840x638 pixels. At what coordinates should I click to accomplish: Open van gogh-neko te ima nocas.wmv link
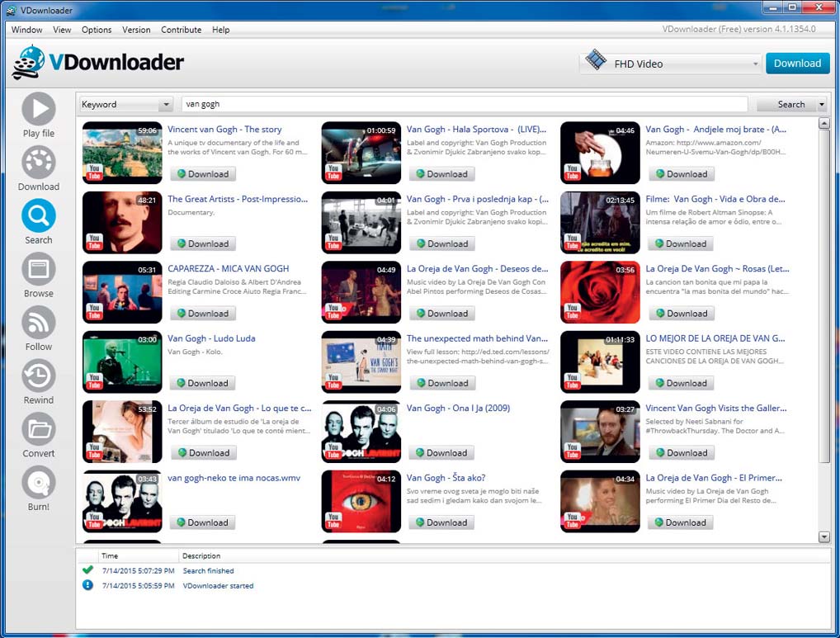click(234, 477)
